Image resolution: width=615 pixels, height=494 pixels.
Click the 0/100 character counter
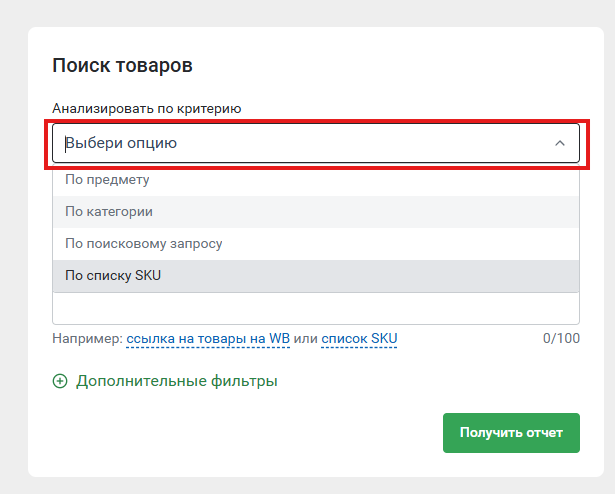tap(561, 339)
